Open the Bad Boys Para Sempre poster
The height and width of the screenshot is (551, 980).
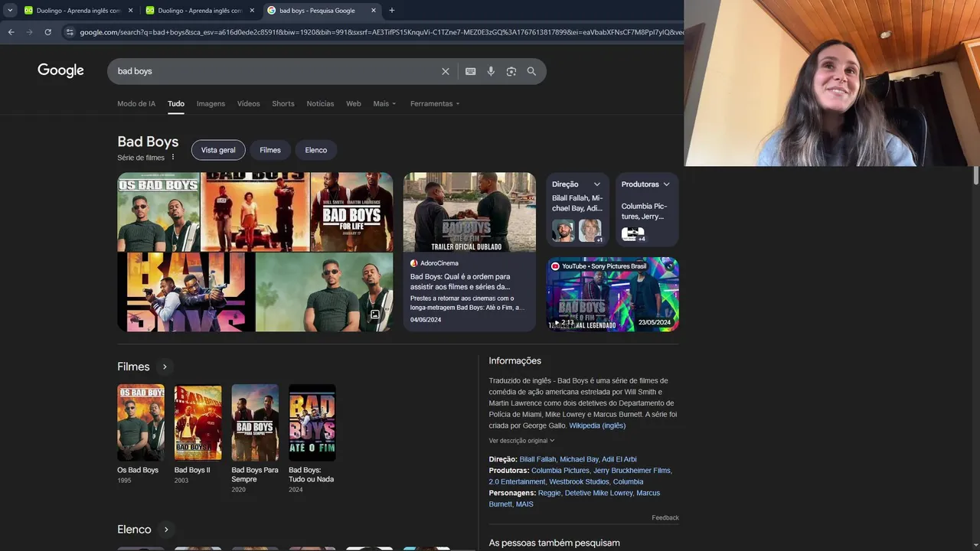(255, 422)
